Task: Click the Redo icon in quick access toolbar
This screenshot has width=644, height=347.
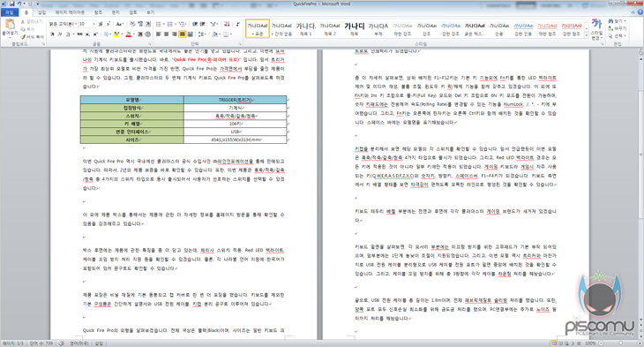Action: coord(30,4)
